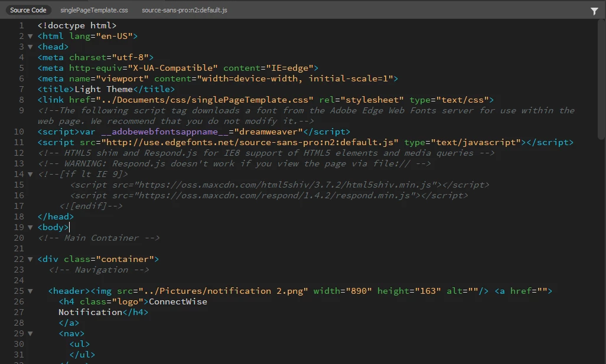
Task: Click the respond.min.js script URL
Action: tap(277, 195)
